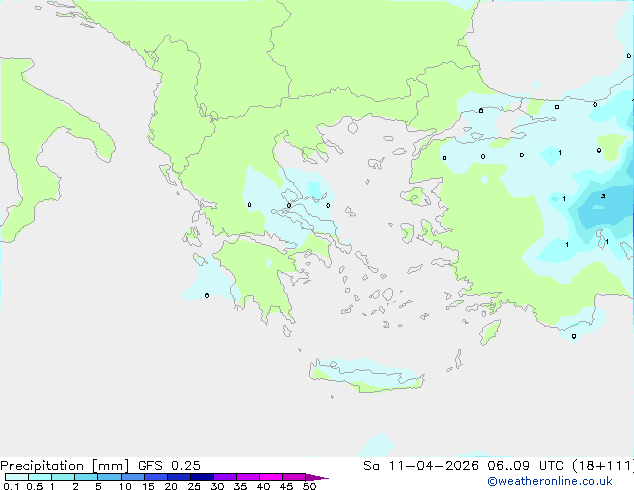The width and height of the screenshot is (634, 490).
Task: Pick the 5–10 mm legend color swatch
Action: [109, 477]
